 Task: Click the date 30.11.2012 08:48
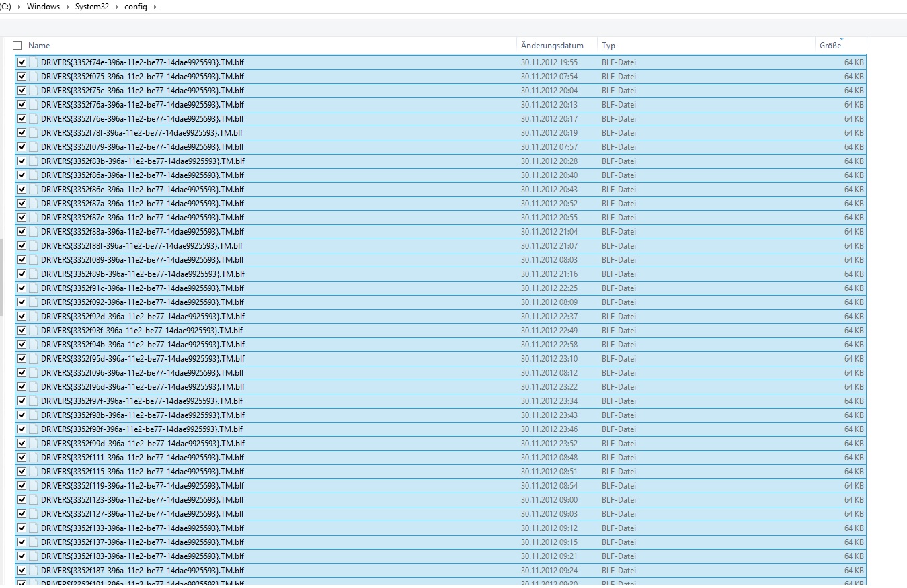[x=549, y=458]
